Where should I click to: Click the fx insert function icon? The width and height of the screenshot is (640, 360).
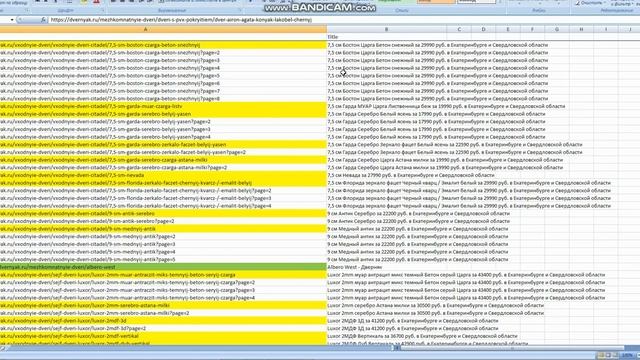click(x=43, y=20)
